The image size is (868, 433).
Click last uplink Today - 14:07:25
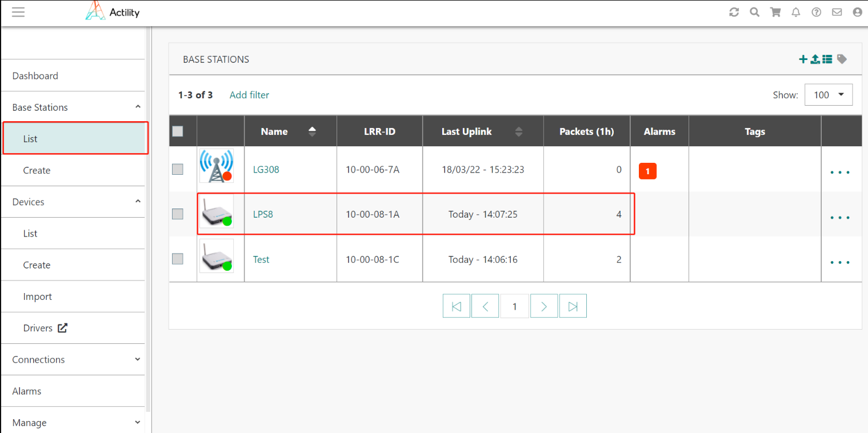[x=483, y=214]
